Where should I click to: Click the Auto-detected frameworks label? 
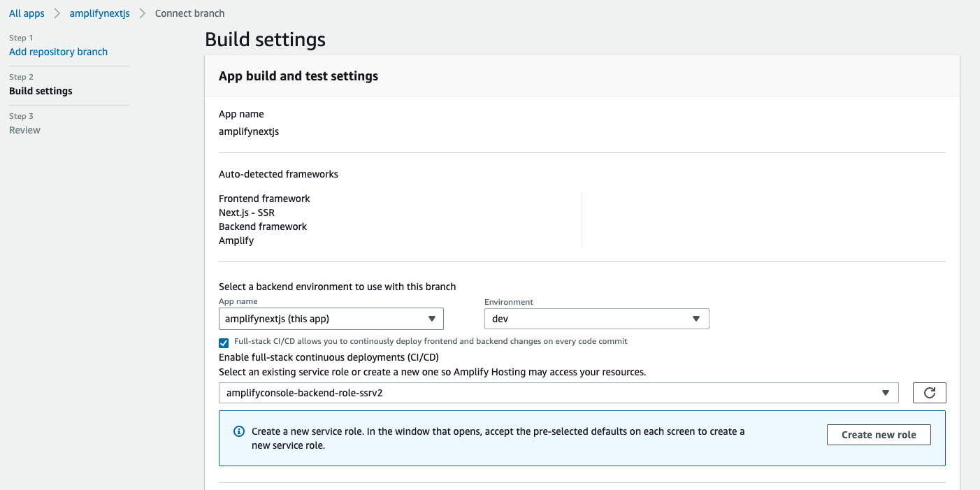tap(278, 174)
